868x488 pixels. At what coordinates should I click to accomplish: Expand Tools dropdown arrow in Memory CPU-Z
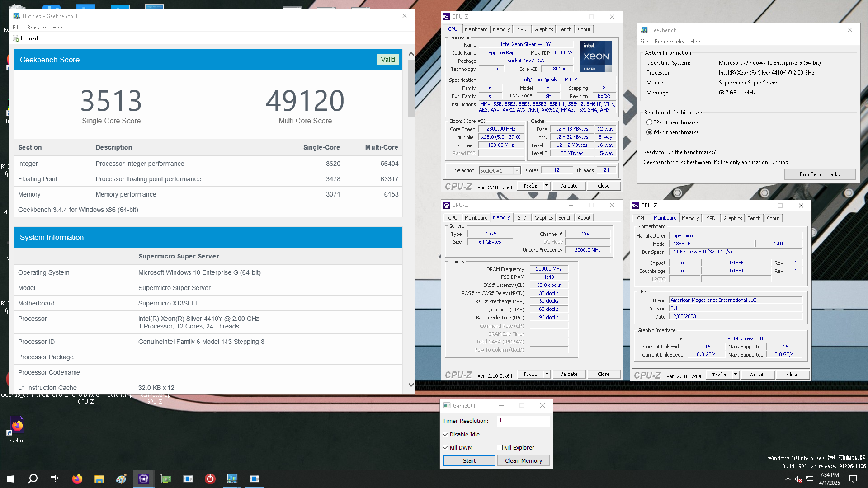click(x=546, y=375)
